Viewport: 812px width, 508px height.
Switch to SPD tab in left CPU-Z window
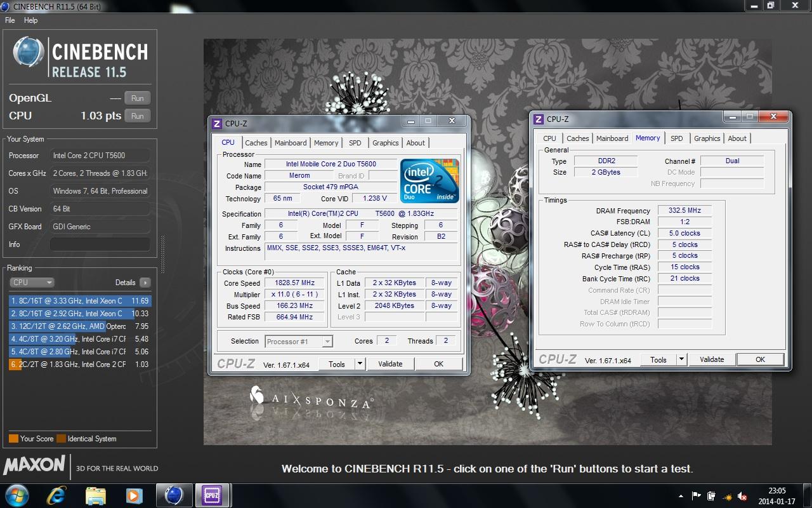(x=355, y=143)
